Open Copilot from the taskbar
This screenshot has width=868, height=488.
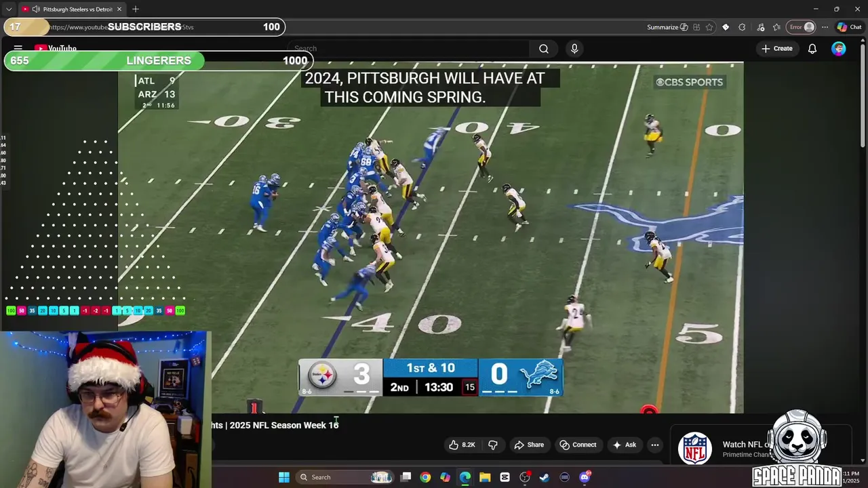coord(445,477)
